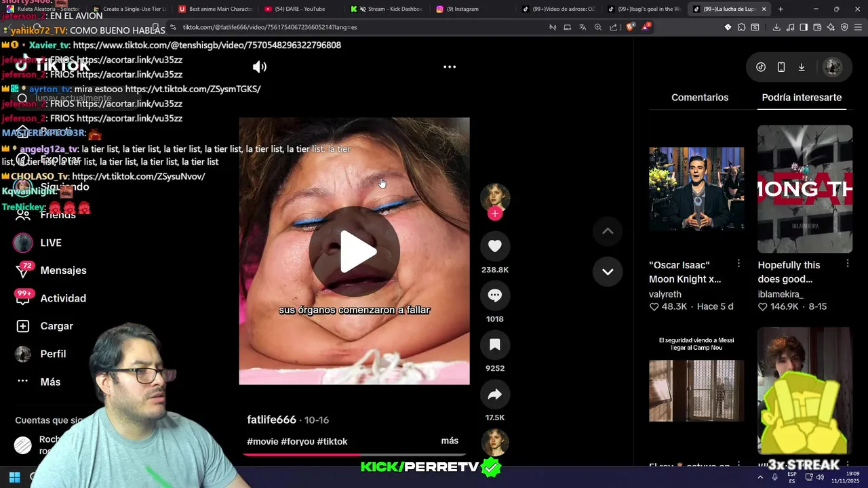The height and width of the screenshot is (488, 868).
Task: Play the paused TikTok video
Action: point(354,251)
